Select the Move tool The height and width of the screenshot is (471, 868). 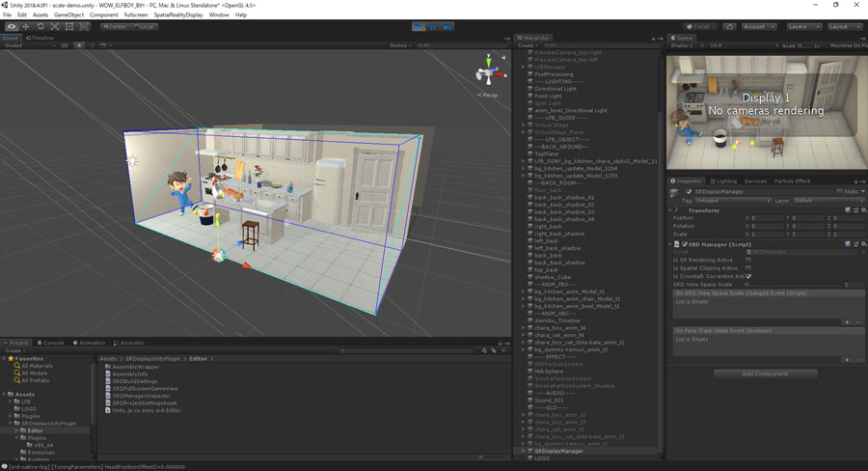point(25,26)
